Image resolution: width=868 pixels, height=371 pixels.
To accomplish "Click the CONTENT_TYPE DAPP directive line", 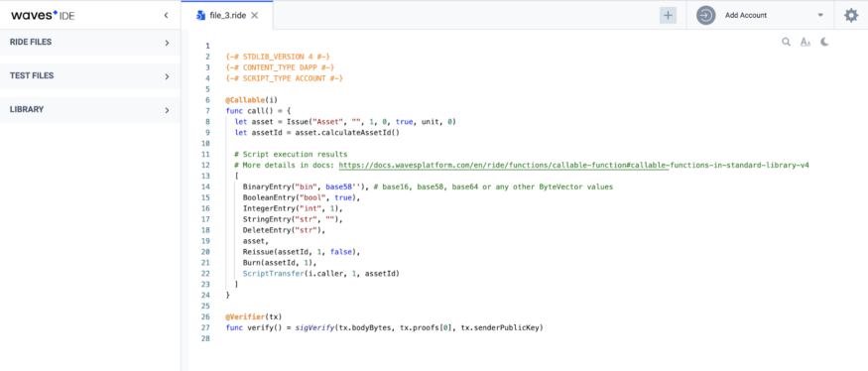I will pyautogui.click(x=280, y=67).
